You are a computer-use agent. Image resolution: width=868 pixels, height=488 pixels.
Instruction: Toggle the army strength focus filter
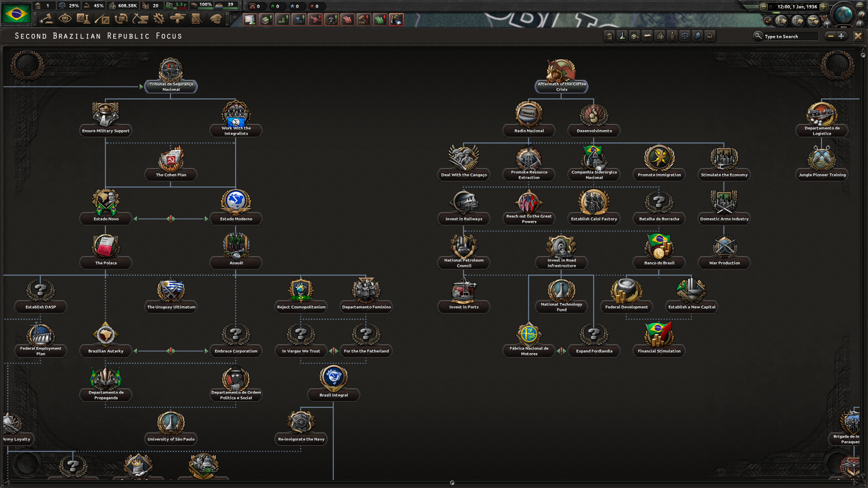pyautogui.click(x=710, y=36)
